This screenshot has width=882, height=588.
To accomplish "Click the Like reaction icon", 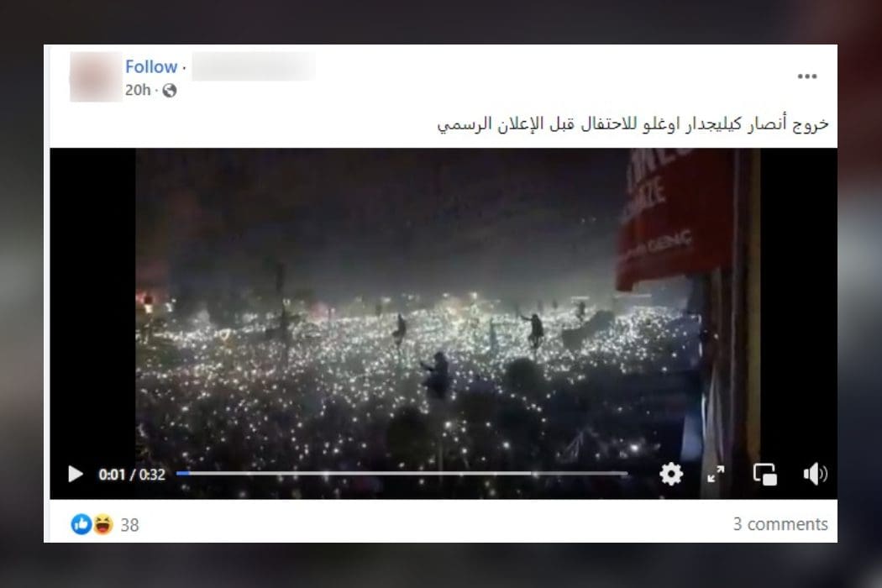I will point(81,524).
